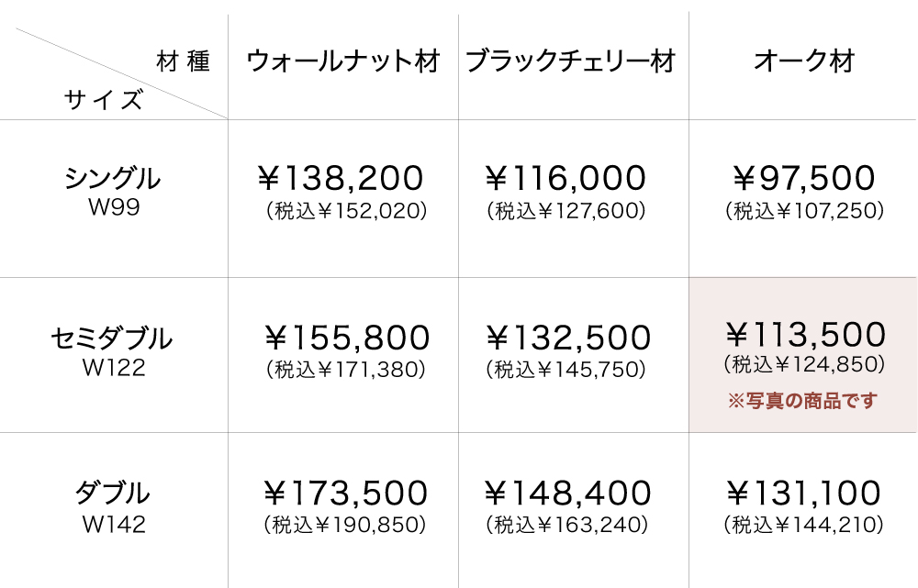
Task: Click the オーク材 column header
Action: (x=804, y=61)
